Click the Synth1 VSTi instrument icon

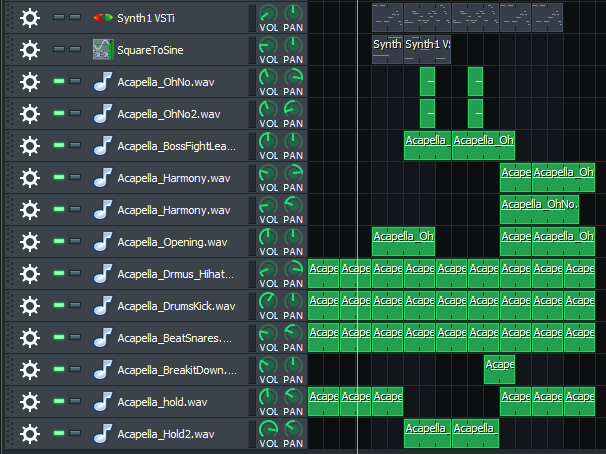103,18
